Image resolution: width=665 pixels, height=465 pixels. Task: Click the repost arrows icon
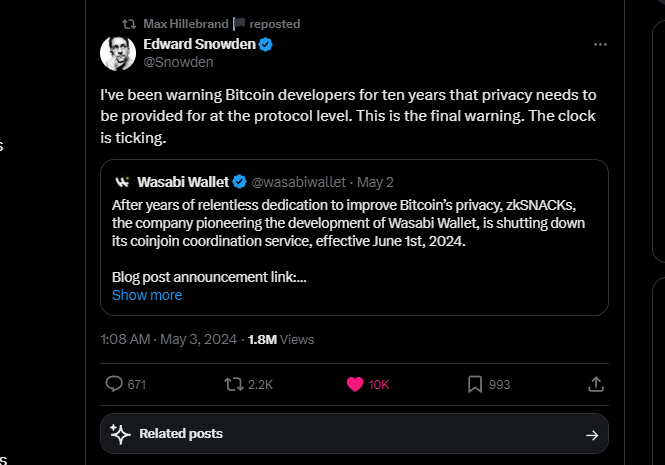click(x=233, y=384)
